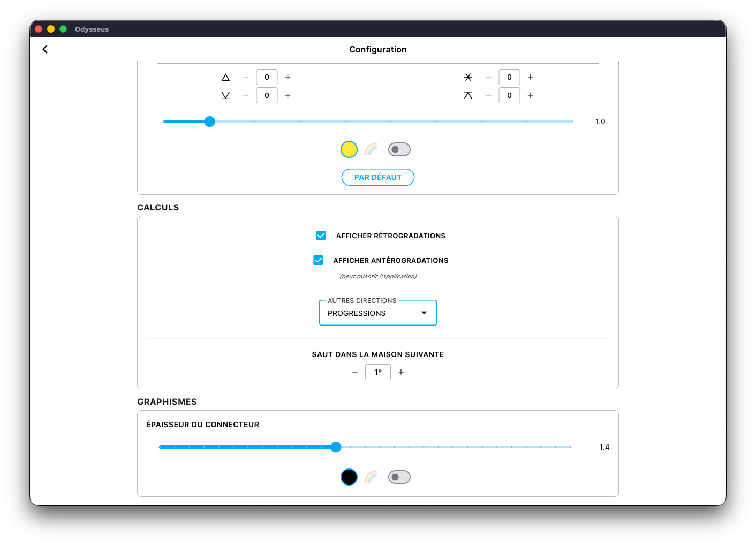Select the rainbow icon under connector thickness

(x=371, y=477)
